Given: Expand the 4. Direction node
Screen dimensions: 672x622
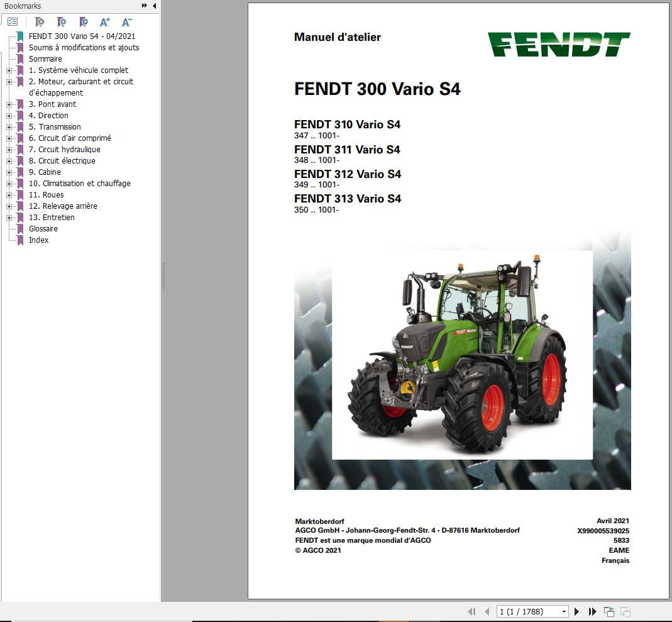Looking at the screenshot, I should (x=9, y=116).
